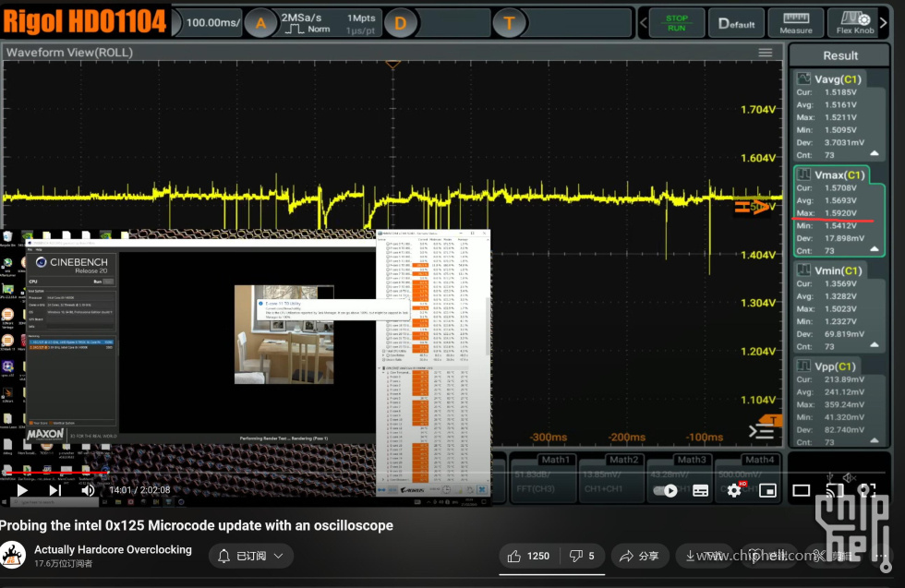Screen dimensions: 905x588
Task: Click the orange T trigger level marker
Action: tap(770, 420)
